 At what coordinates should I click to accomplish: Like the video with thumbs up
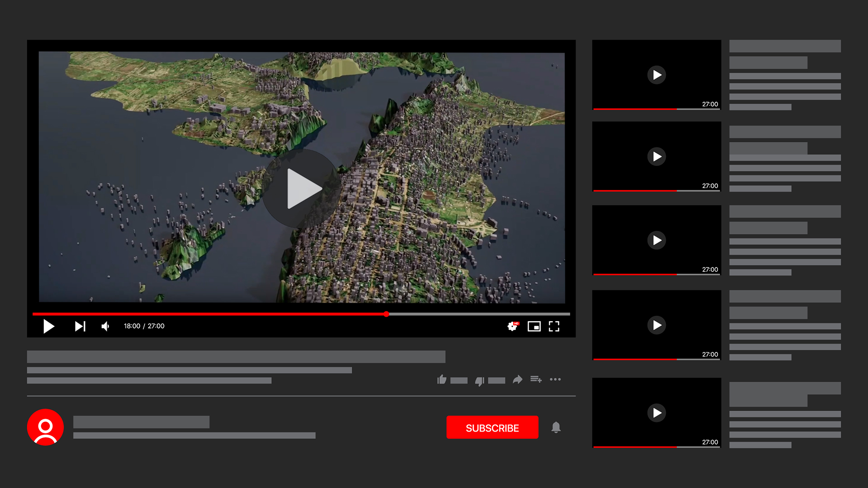click(442, 380)
